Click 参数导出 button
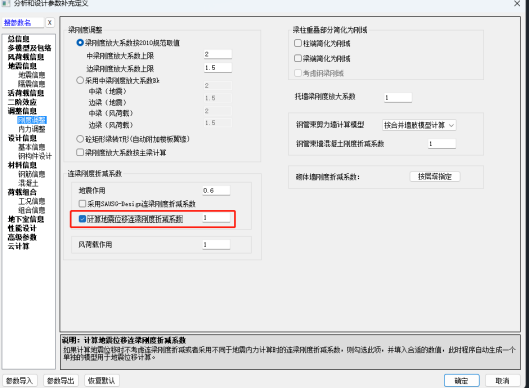Viewport: 530px width, 388px height. pyautogui.click(x=61, y=381)
